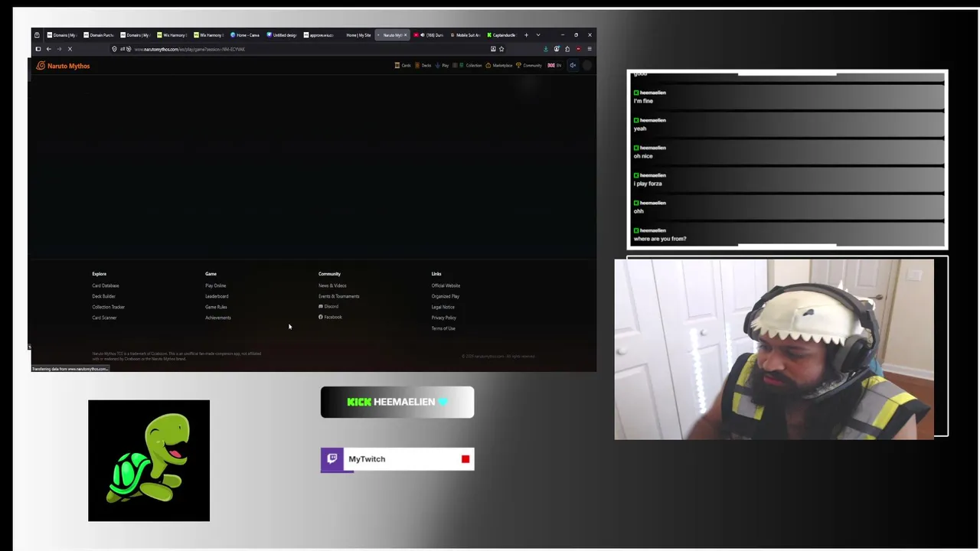Click the red extension icon in toolbar

(578, 49)
